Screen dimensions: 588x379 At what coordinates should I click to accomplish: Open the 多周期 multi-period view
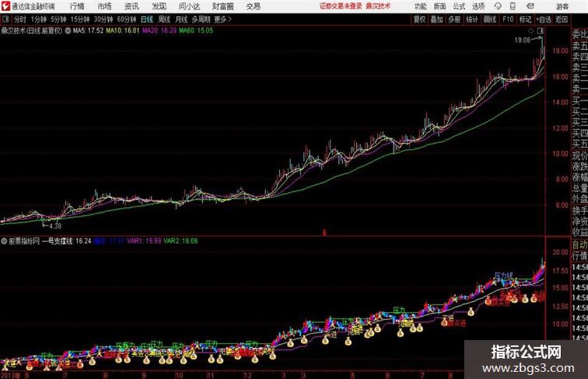(201, 19)
